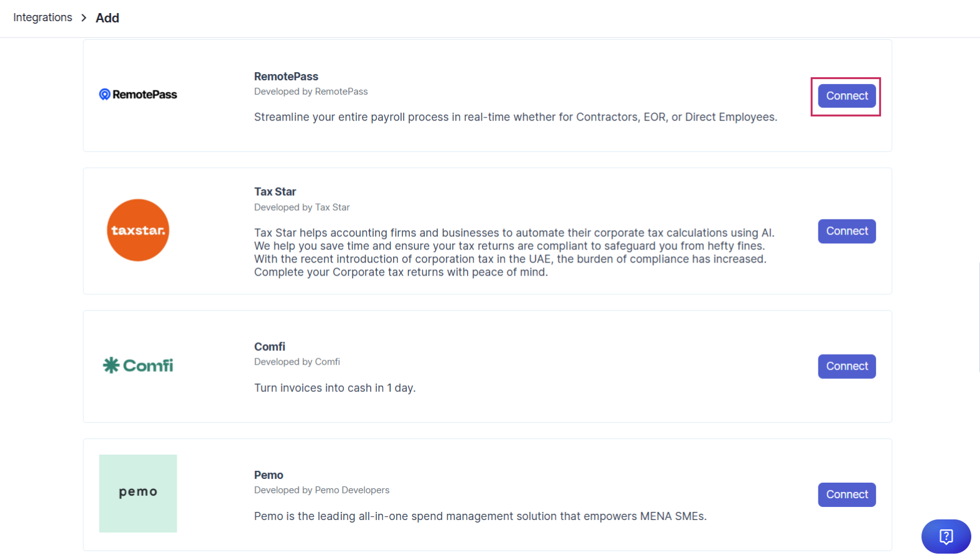Click the pemo logo tile
Viewport: 980px width, 558px height.
point(138,493)
